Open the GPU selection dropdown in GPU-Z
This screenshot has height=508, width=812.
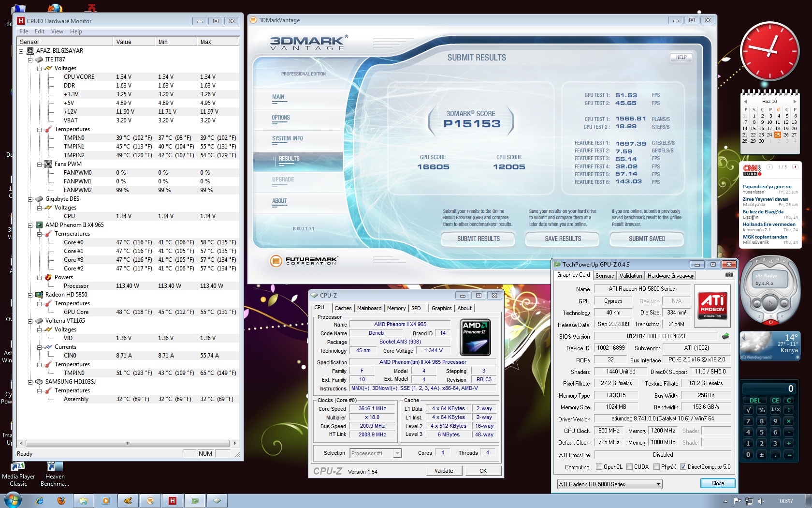click(x=609, y=484)
